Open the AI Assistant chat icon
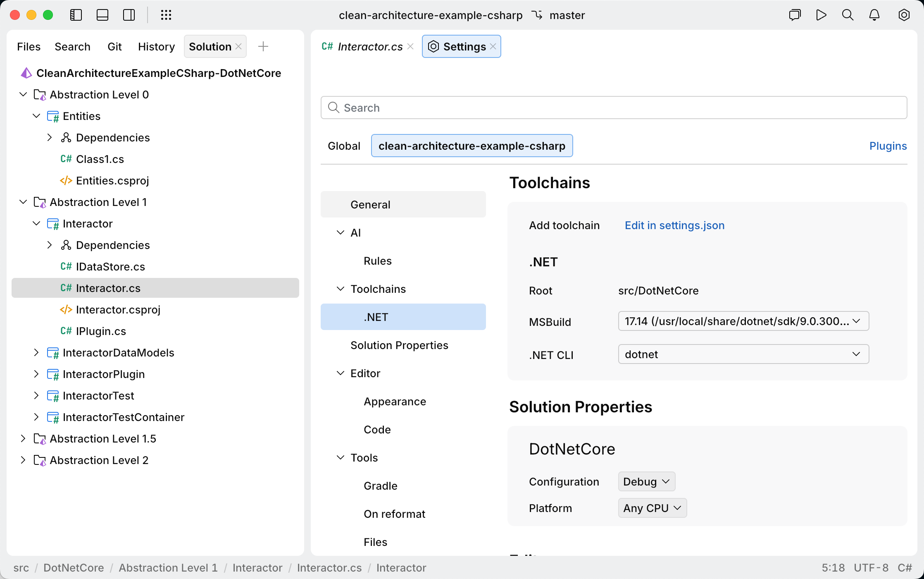924x579 pixels. point(795,15)
